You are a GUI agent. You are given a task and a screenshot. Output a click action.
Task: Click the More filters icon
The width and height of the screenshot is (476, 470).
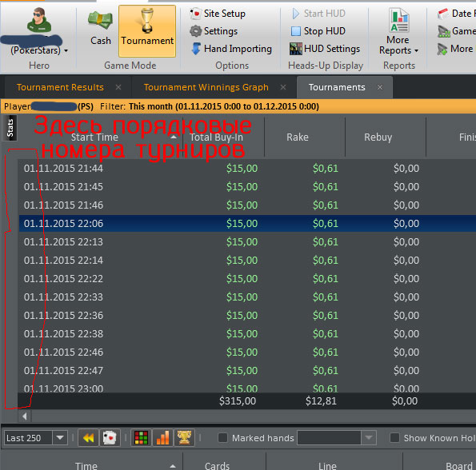point(442,49)
